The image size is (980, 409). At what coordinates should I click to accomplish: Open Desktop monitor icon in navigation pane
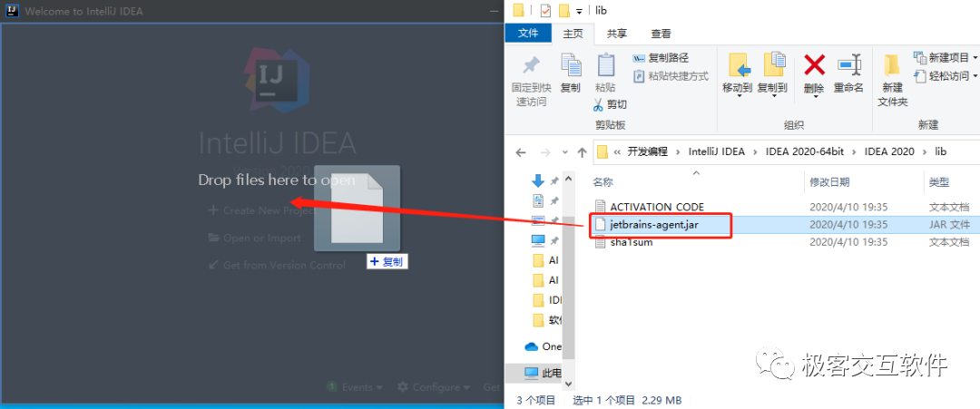click(537, 220)
